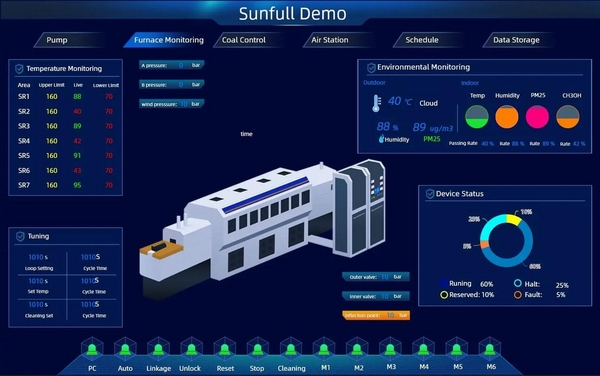Click SR2 live value 40

click(x=77, y=111)
